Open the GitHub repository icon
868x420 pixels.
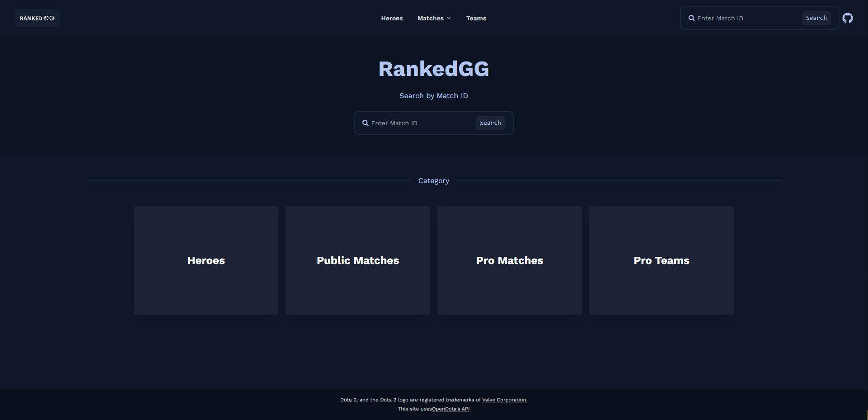coord(848,18)
